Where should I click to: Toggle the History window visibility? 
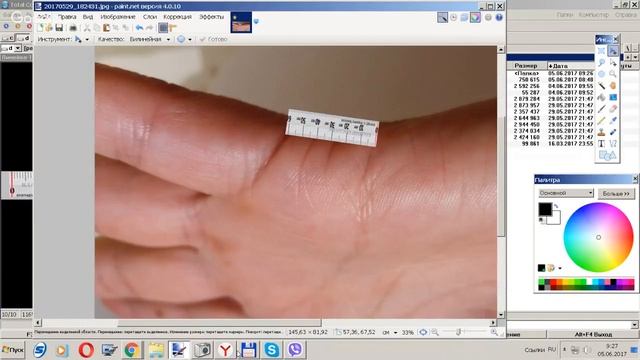(453, 18)
